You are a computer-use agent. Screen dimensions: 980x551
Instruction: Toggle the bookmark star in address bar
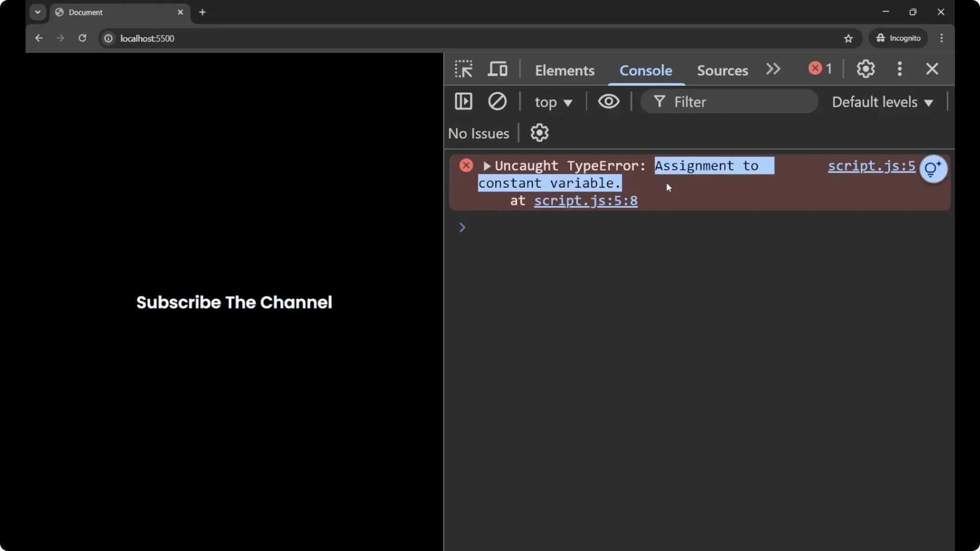(849, 38)
